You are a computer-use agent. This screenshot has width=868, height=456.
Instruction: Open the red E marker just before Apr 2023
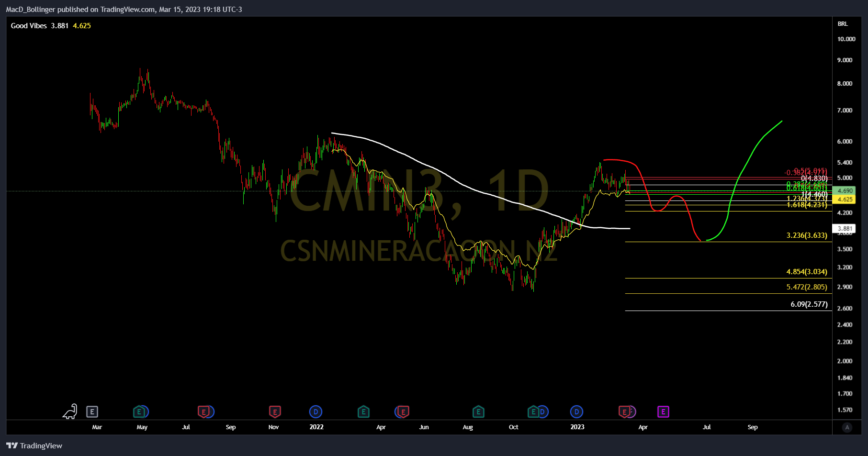click(624, 412)
